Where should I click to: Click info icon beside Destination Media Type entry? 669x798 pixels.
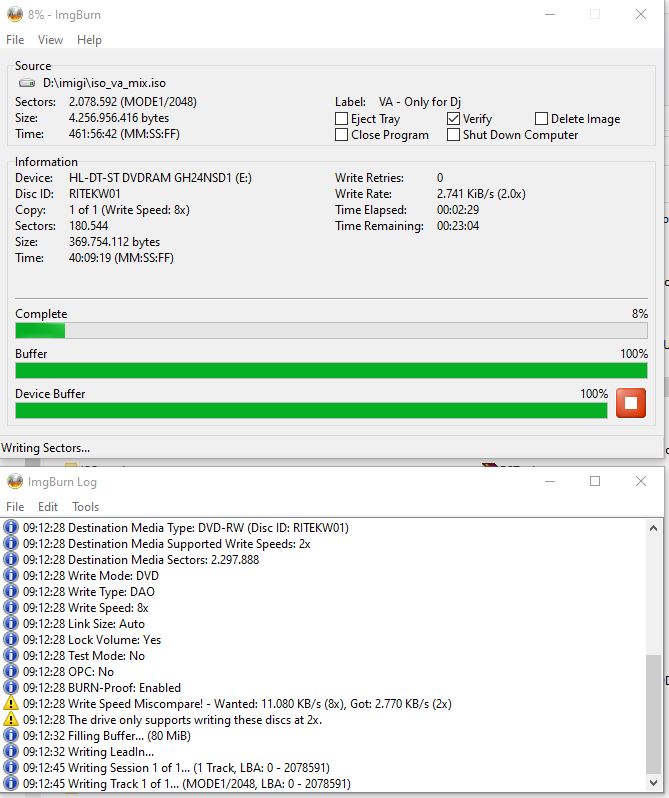11,527
